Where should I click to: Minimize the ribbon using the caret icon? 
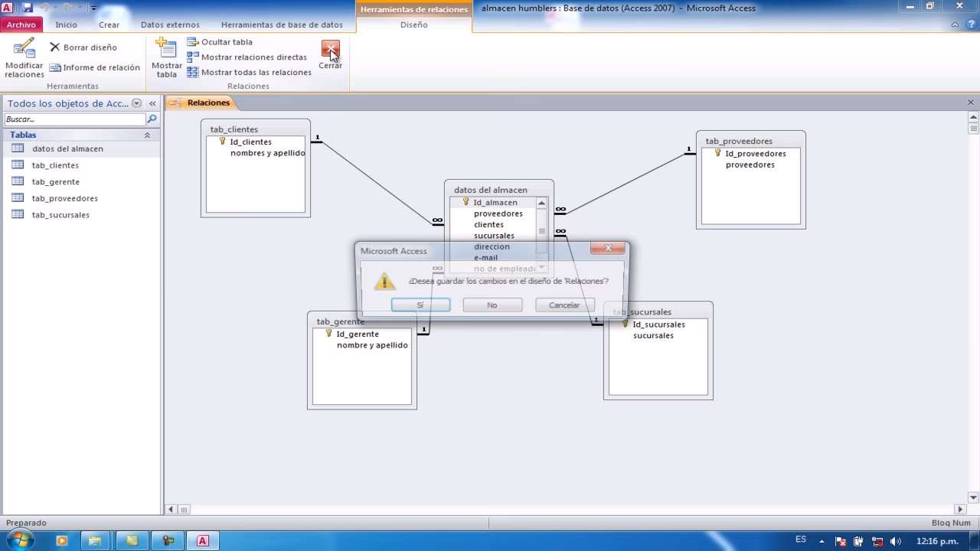pyautogui.click(x=955, y=24)
